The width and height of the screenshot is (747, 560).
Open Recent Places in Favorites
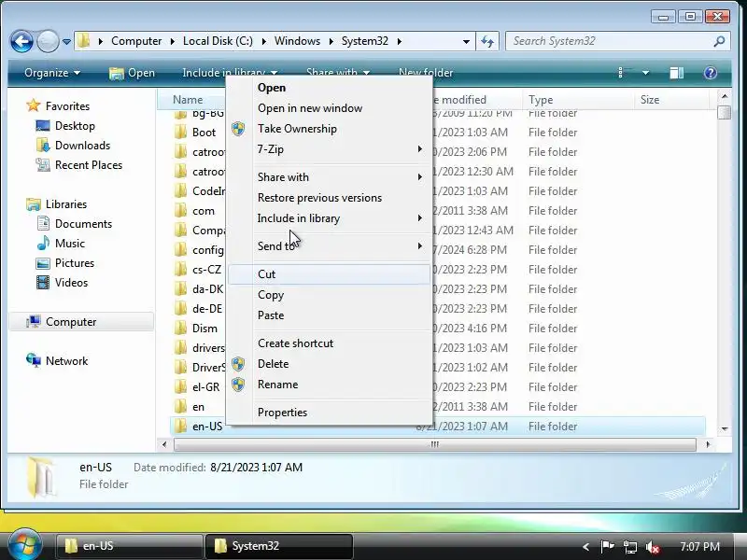point(89,165)
